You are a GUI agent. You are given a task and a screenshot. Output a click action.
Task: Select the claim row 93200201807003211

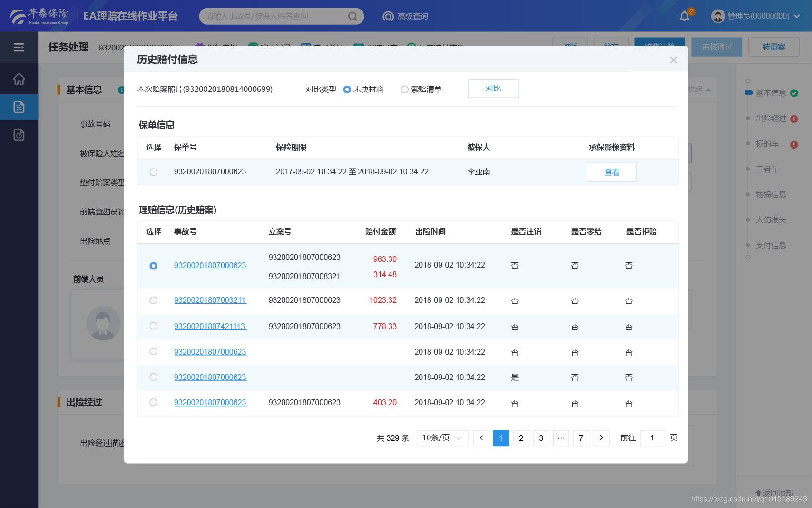click(153, 300)
